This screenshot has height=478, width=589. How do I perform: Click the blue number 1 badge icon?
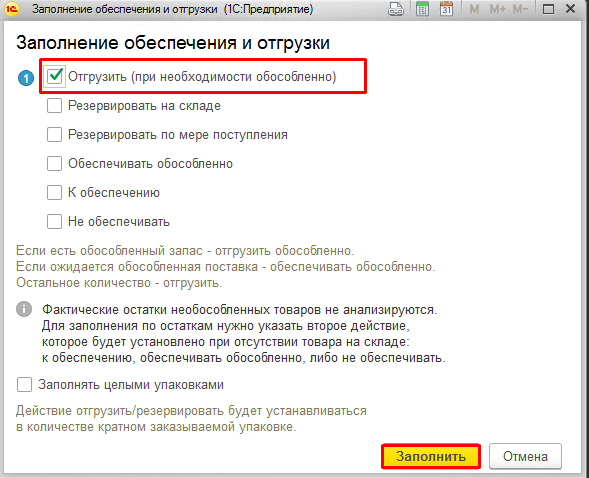[x=26, y=78]
